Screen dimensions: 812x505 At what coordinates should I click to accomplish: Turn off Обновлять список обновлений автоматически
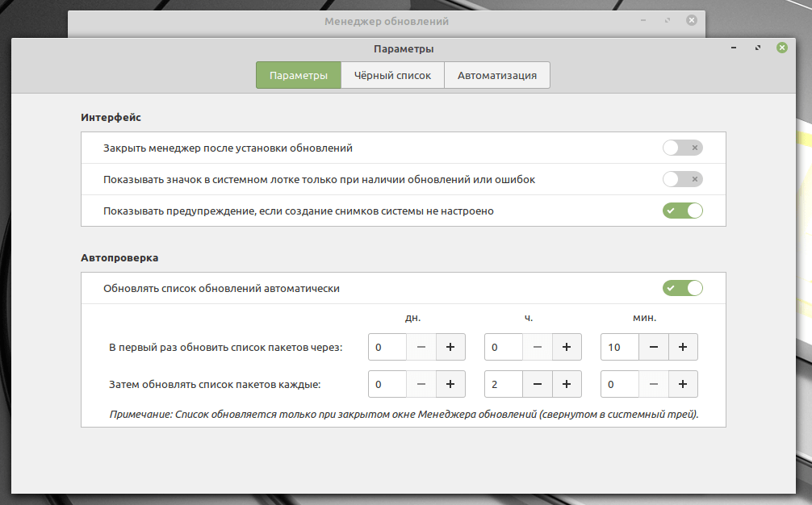coord(682,288)
